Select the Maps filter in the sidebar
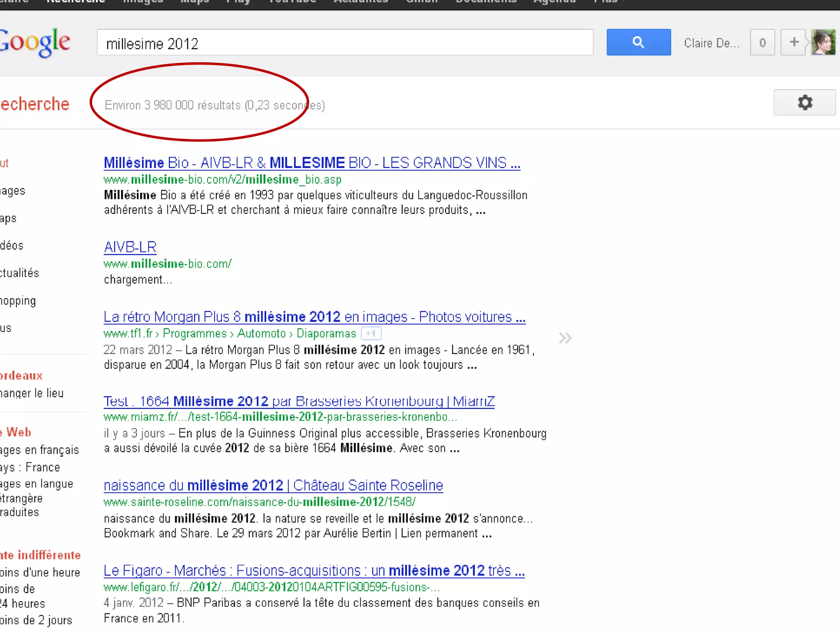The image size is (840, 631). pos(8,218)
